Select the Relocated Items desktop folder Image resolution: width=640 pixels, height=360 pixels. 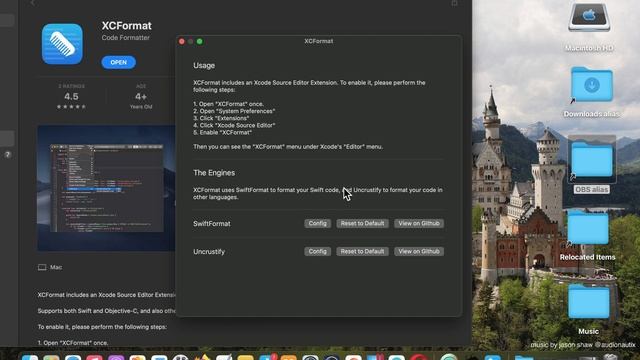(x=588, y=227)
